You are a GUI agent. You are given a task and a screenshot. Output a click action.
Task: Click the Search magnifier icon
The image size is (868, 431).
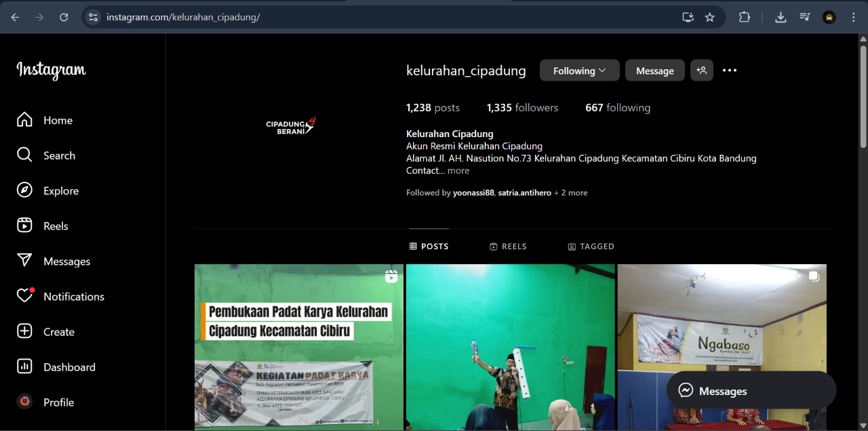tap(24, 155)
